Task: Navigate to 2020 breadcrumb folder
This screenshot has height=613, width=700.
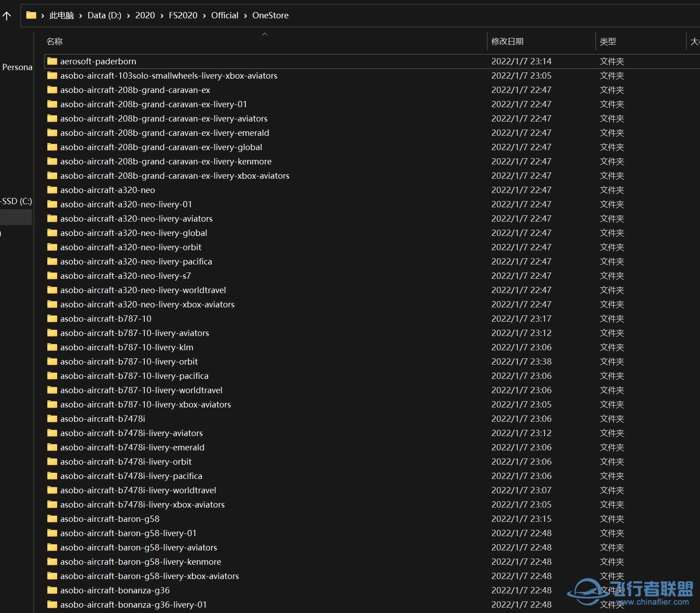Action: [x=145, y=15]
